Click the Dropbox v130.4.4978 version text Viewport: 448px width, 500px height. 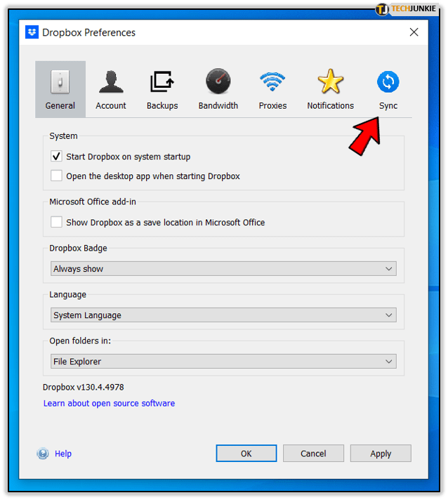[84, 387]
